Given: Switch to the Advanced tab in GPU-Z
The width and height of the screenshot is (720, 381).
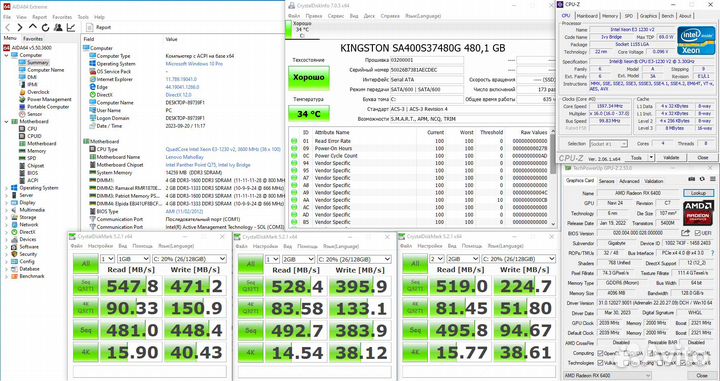Looking at the screenshot, I should click(x=629, y=181).
